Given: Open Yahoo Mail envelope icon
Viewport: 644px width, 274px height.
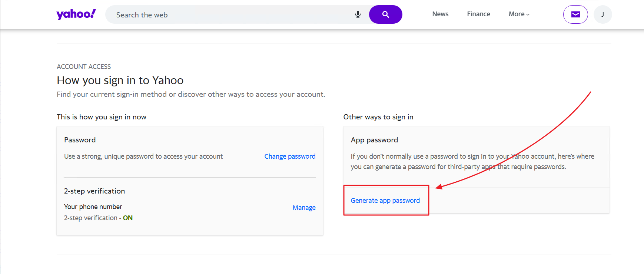Looking at the screenshot, I should [x=575, y=14].
